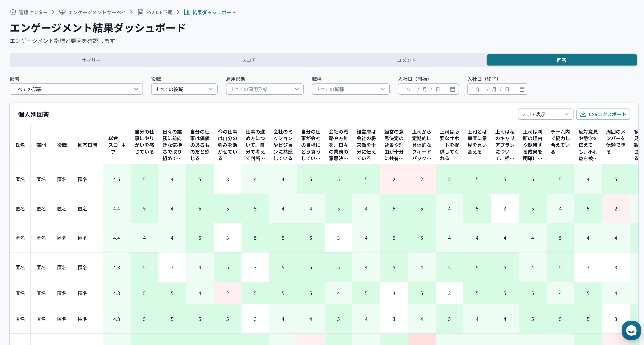
Task: Expand the すべての役職 selector
Action: (x=184, y=89)
